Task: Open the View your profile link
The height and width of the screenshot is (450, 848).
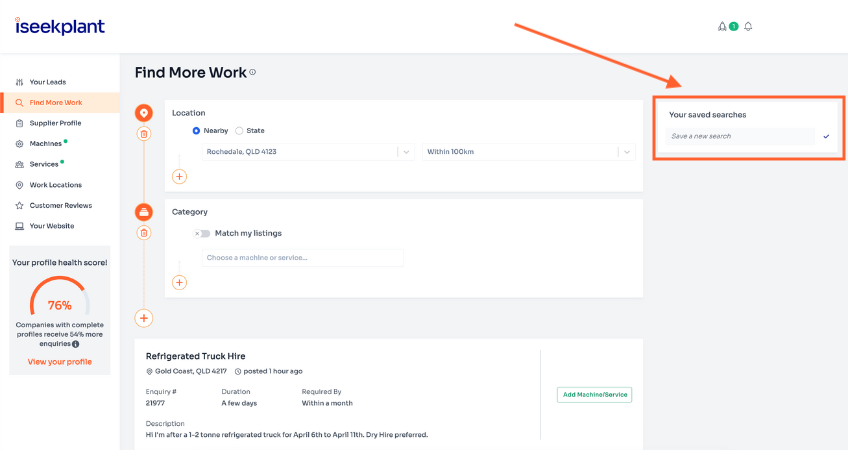Action: tap(59, 362)
